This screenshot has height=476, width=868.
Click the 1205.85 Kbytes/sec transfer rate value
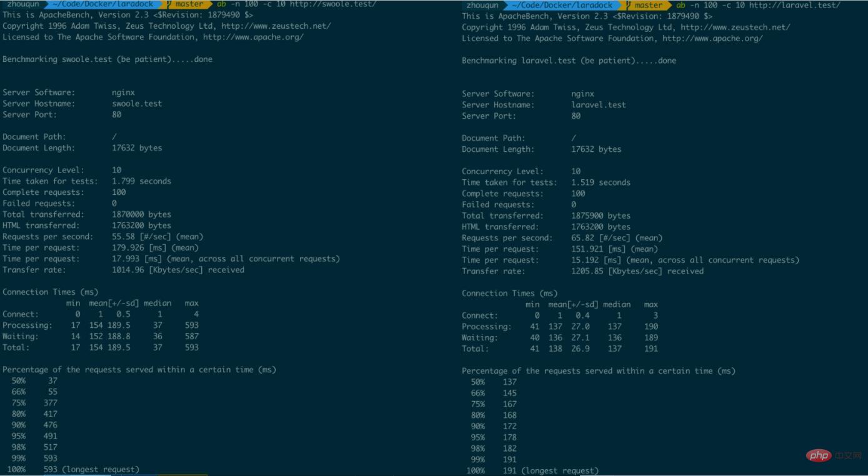(x=587, y=271)
